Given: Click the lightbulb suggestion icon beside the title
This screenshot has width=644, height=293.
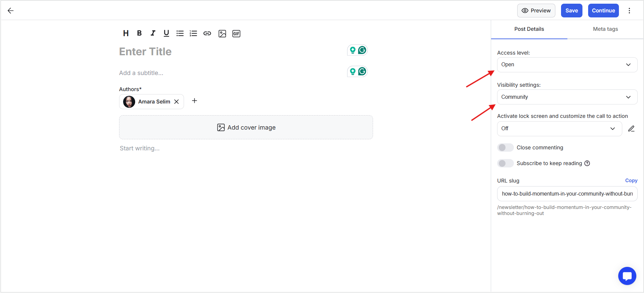Looking at the screenshot, I should click(353, 50).
